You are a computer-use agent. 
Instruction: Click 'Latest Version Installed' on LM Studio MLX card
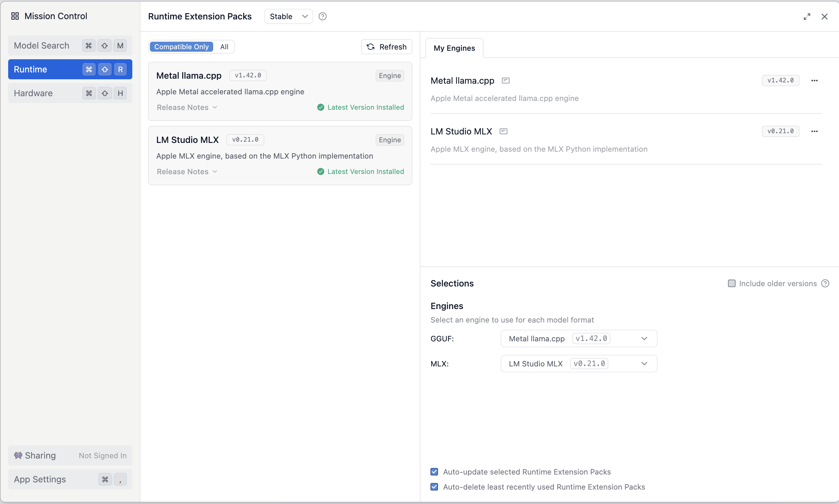click(366, 171)
